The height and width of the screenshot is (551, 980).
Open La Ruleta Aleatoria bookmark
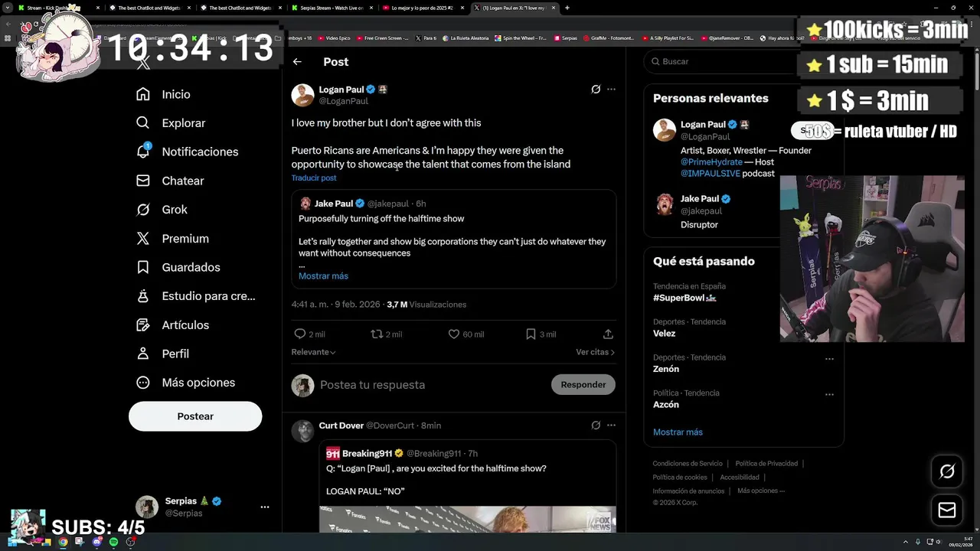(465, 37)
